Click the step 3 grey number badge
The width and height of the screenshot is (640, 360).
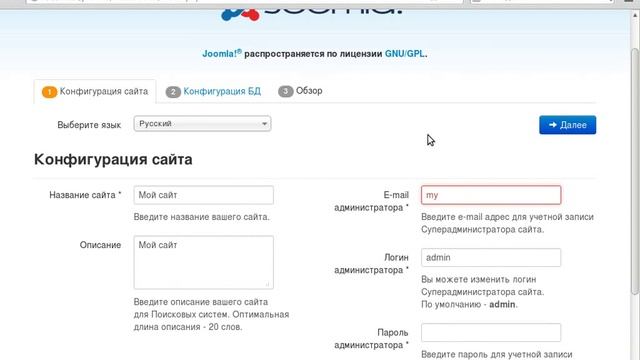[x=286, y=91]
